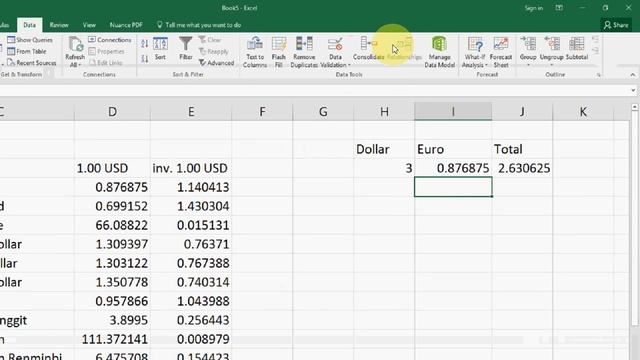Click Tell me what you want to do
This screenshot has height=360, width=640.
point(199,25)
